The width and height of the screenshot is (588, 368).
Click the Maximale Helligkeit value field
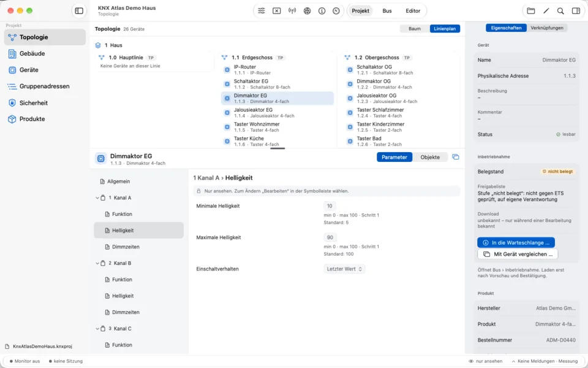point(330,238)
